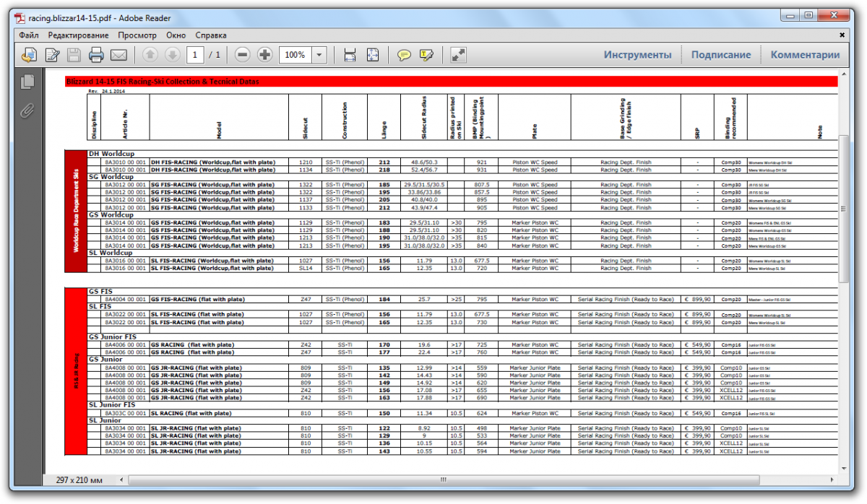867x504 pixels.
Task: Open the Комментарии pane
Action: 805,55
